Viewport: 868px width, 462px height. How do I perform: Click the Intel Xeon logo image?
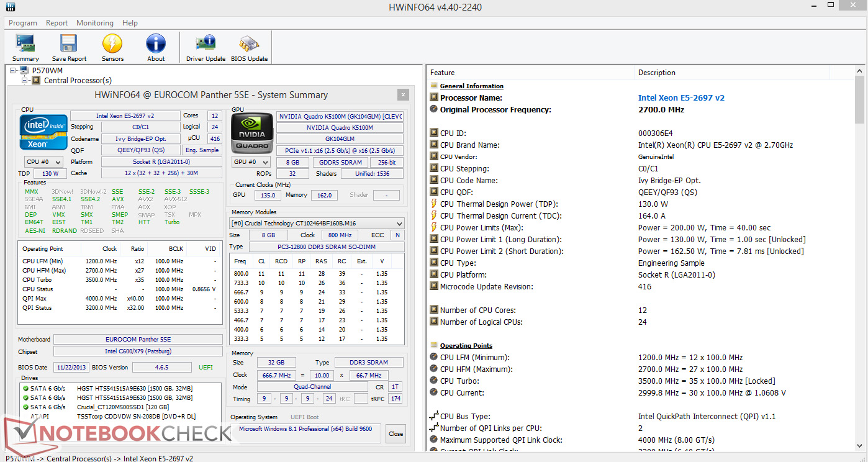(43, 132)
